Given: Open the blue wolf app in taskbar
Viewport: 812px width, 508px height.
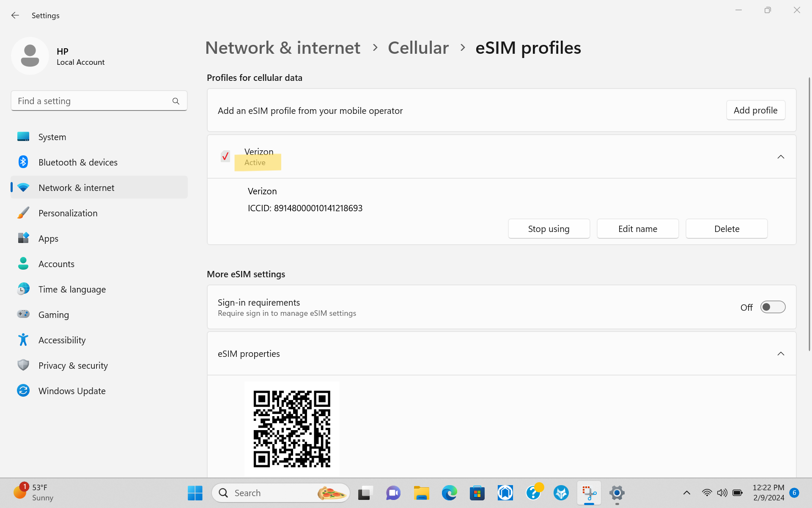Looking at the screenshot, I should pyautogui.click(x=561, y=493).
